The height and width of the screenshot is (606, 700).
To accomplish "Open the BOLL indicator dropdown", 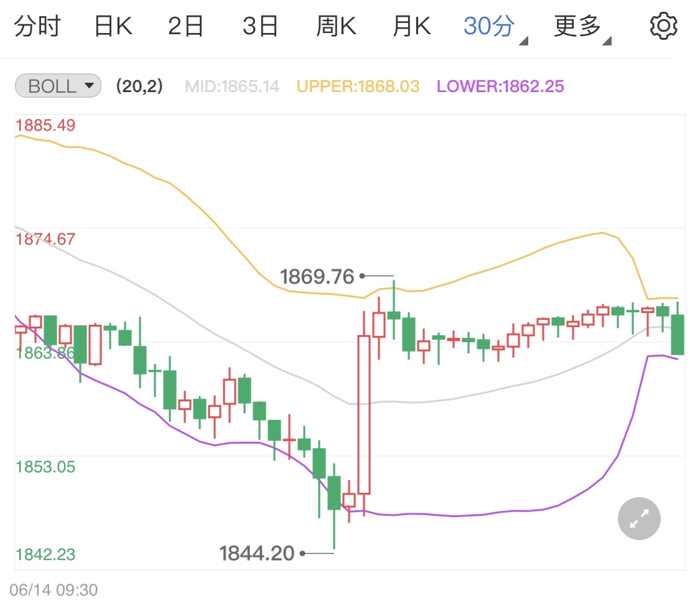I will [x=58, y=86].
